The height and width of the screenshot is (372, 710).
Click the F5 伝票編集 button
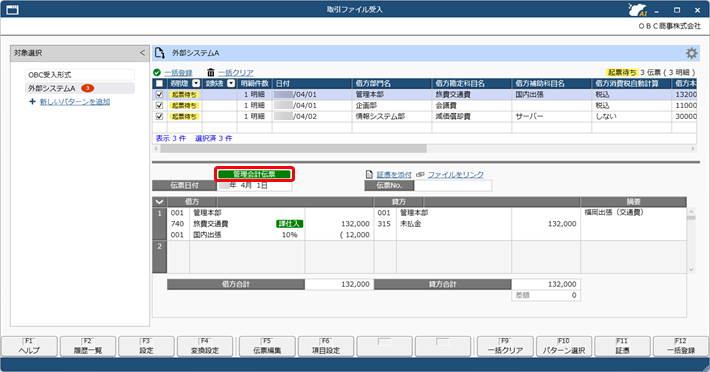[267, 346]
